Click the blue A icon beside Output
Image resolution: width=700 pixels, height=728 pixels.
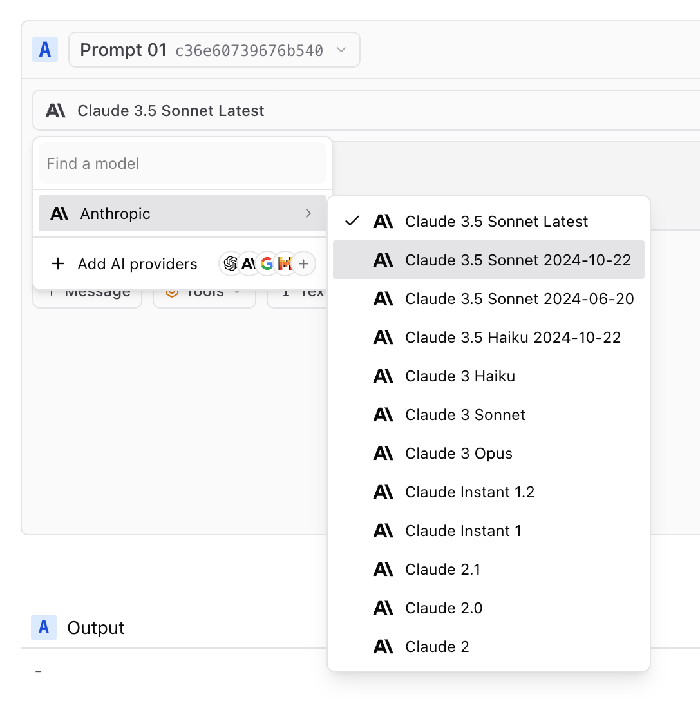coord(45,627)
